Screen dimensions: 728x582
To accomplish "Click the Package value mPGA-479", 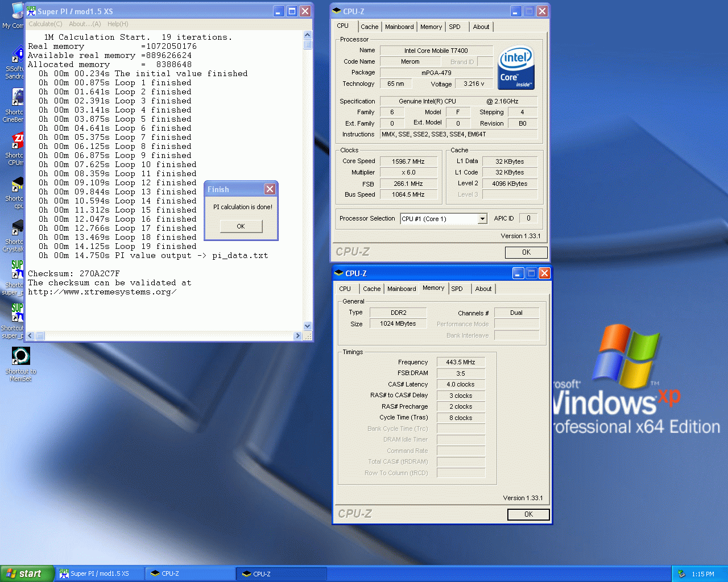I will [x=436, y=73].
